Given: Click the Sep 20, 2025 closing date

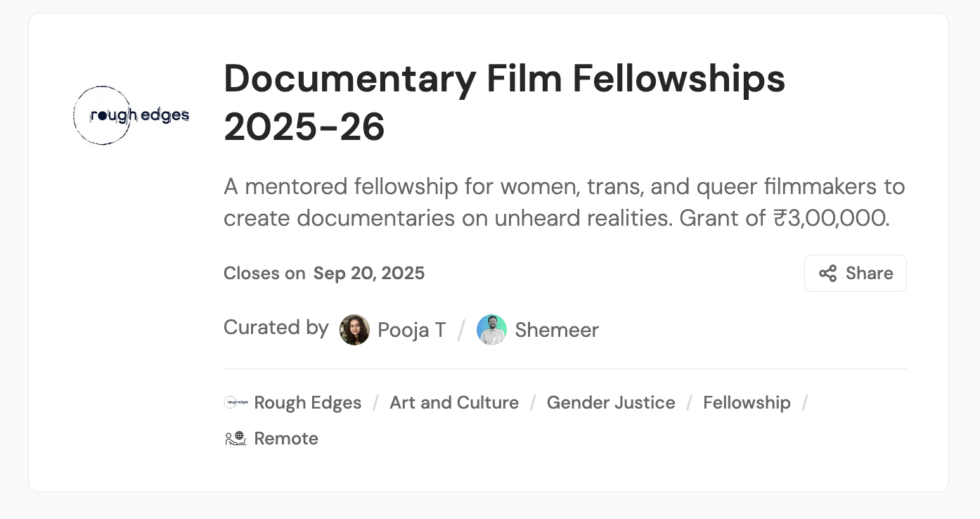Looking at the screenshot, I should pyautogui.click(x=368, y=274).
